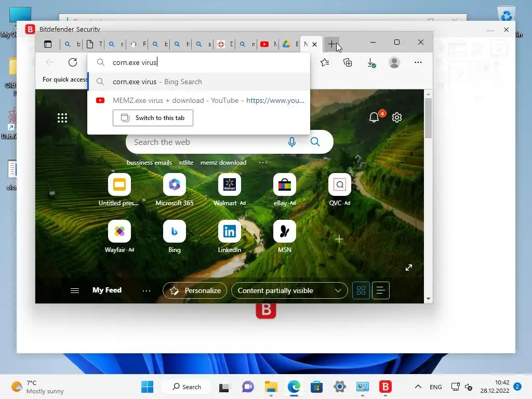Open the Downloads icon in toolbar
This screenshot has height=399, width=532.
tap(371, 63)
